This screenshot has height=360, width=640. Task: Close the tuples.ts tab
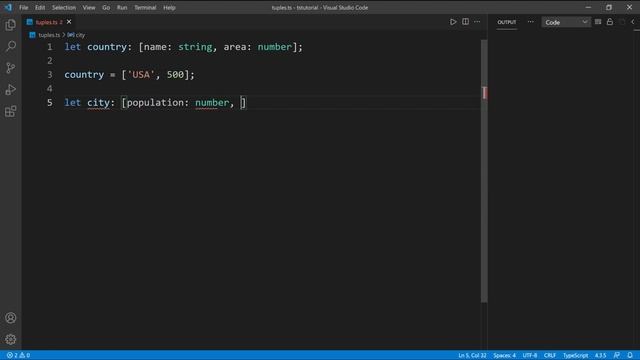(x=69, y=22)
